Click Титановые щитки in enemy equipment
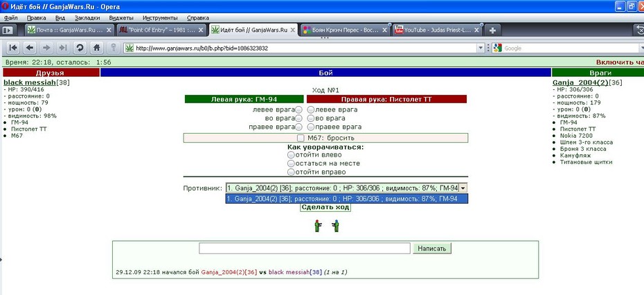The image size is (644, 295). pyautogui.click(x=586, y=162)
